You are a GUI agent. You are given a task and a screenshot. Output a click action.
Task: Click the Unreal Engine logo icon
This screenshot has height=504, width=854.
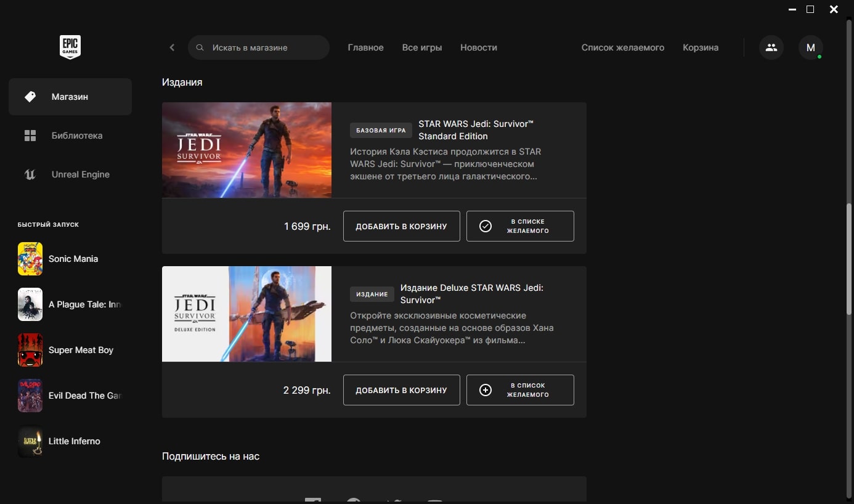click(30, 174)
